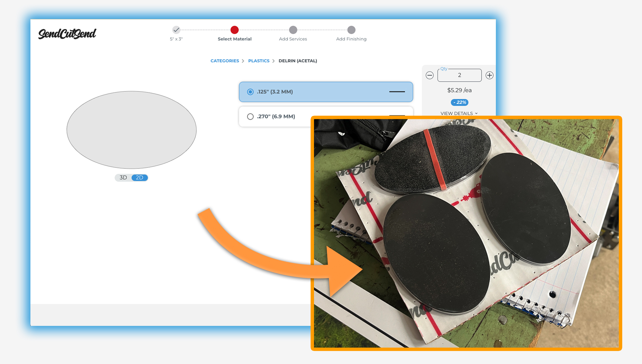
Task: Increase quantity with the plus button
Action: coord(489,75)
